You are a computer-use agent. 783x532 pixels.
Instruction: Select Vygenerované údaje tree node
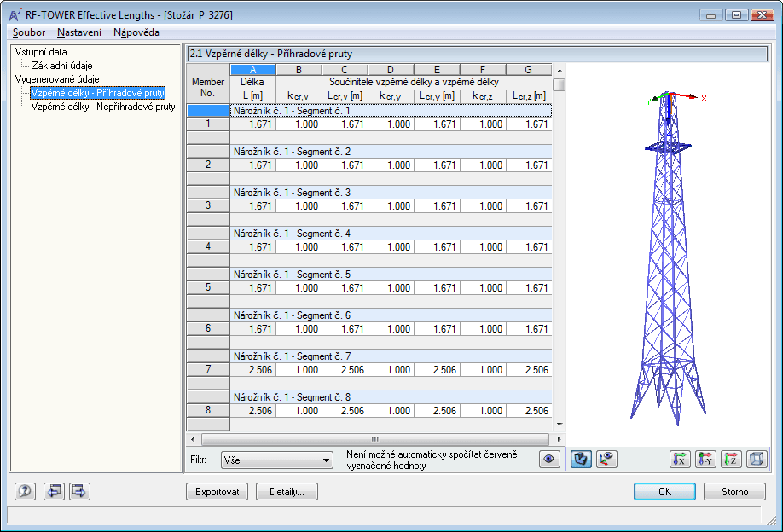(x=57, y=79)
